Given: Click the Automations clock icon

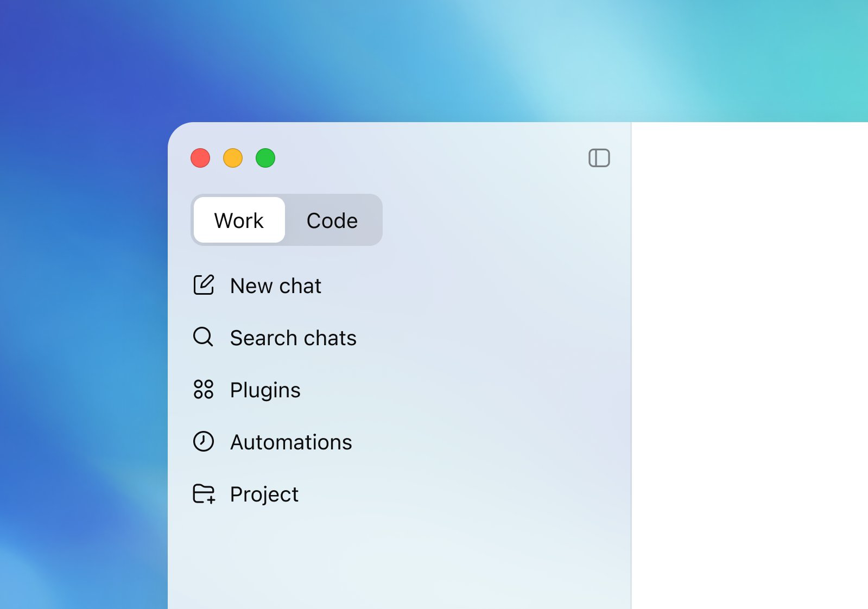Looking at the screenshot, I should 204,441.
